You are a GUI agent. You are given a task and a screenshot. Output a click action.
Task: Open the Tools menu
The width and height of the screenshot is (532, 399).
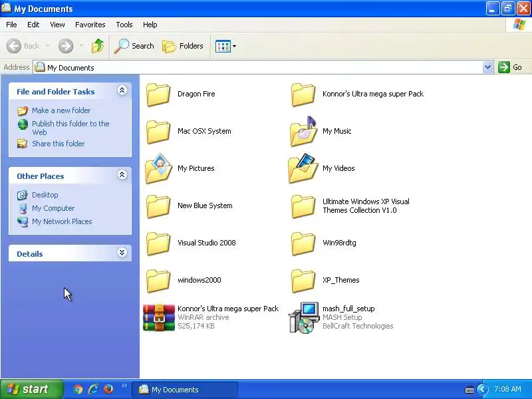click(x=124, y=25)
